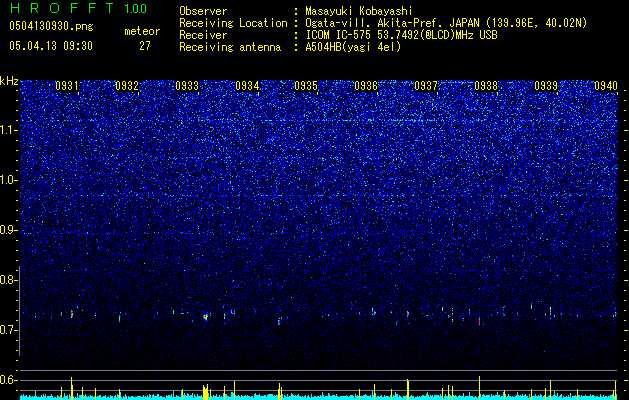Click the bright meteor echo near 0933

(x=206, y=317)
